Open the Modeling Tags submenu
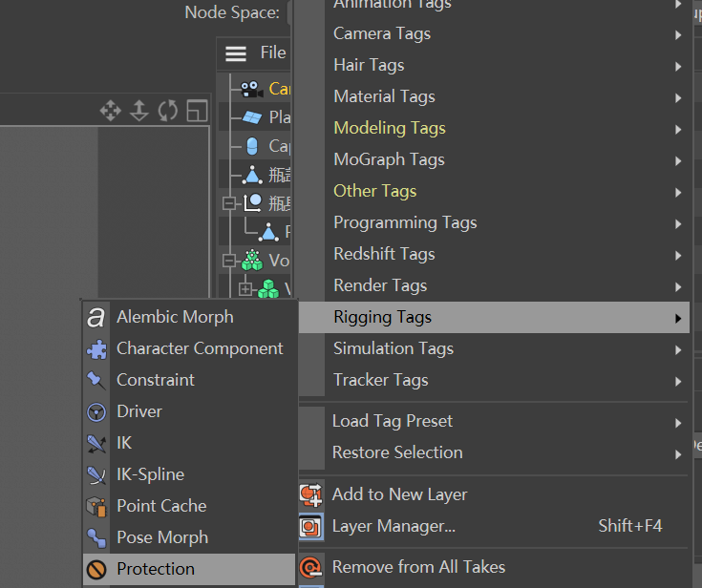Image resolution: width=702 pixels, height=588 pixels. coord(494,129)
